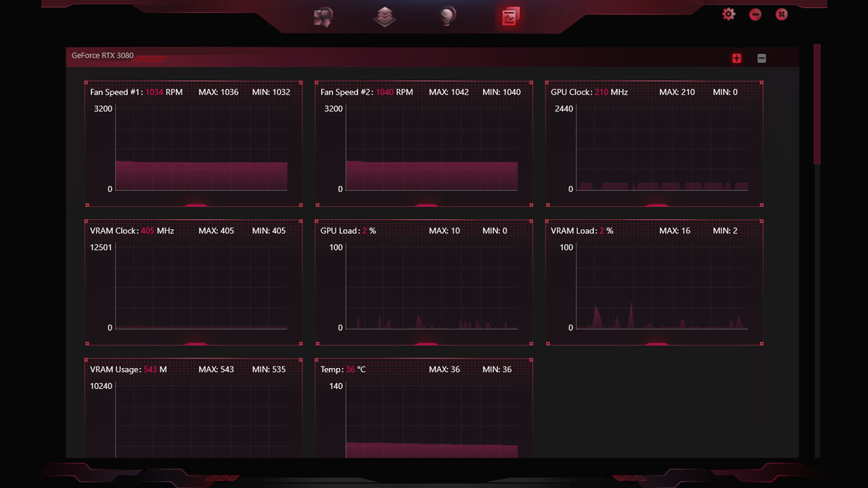This screenshot has width=868, height=488.
Task: Click the "MAX: 543" value in VRAM Usage
Action: coord(216,370)
